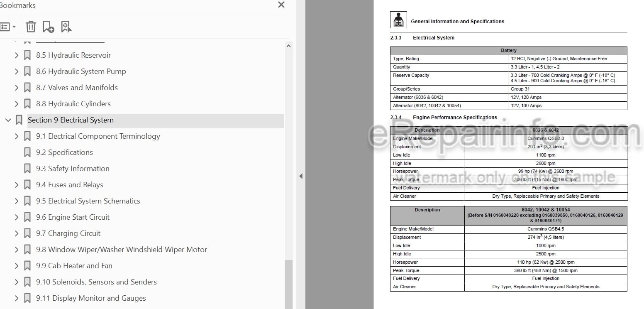Click bookmark icon beside 9.3 Safety Information

point(27,169)
